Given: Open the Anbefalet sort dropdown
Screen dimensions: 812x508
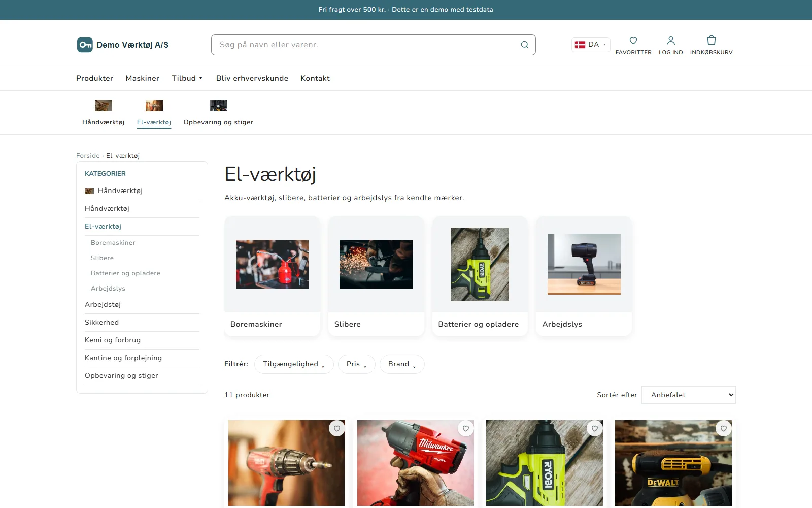Looking at the screenshot, I should click(689, 395).
